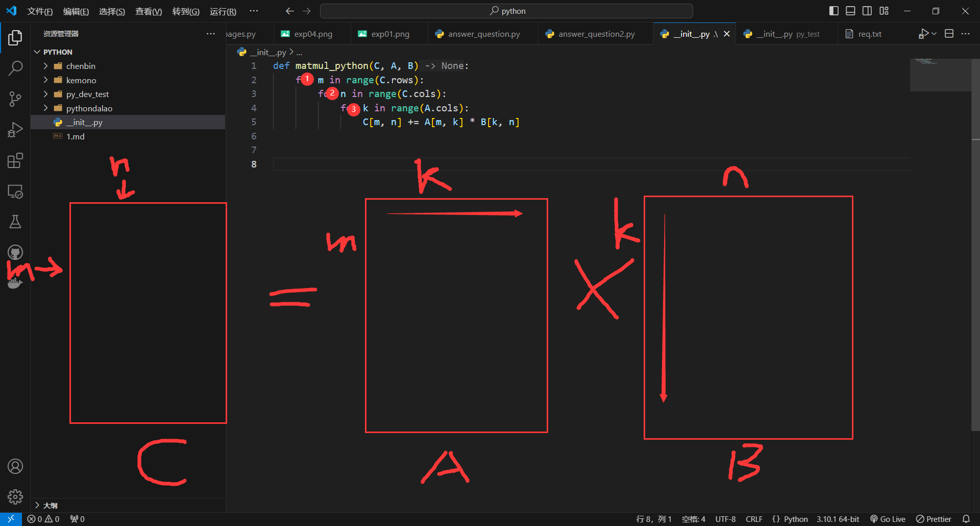Click the Manage settings gear icon
This screenshot has height=526, width=980.
(x=15, y=496)
